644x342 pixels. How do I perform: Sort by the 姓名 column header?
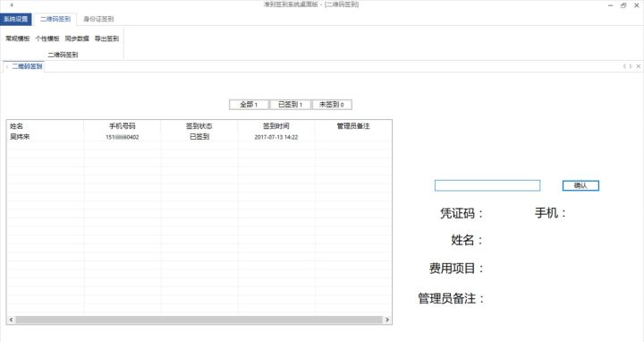(x=46, y=125)
